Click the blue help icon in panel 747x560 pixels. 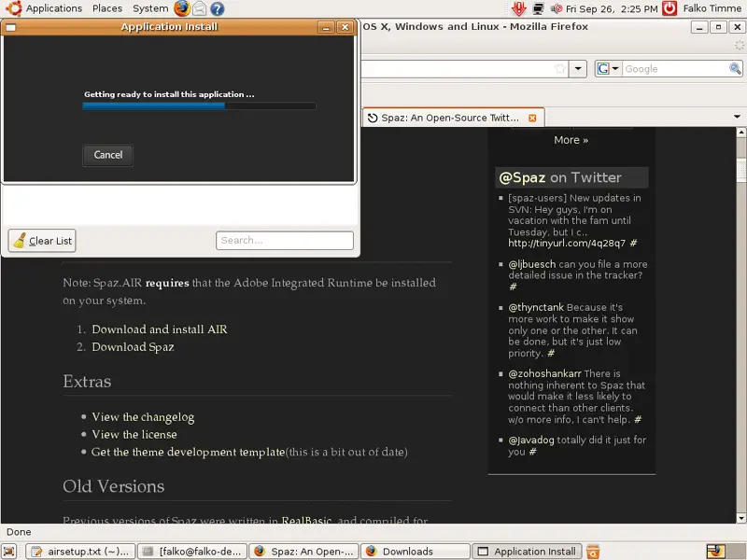pyautogui.click(x=218, y=8)
